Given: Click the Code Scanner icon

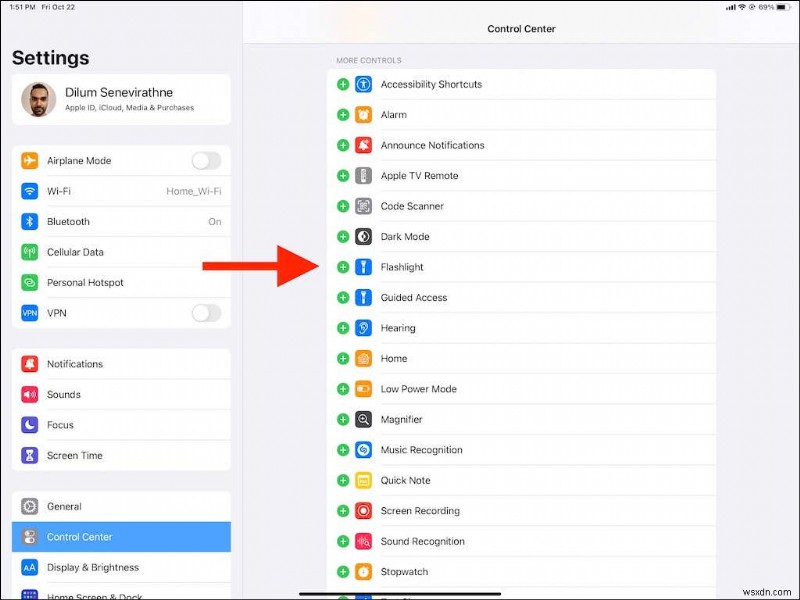Looking at the screenshot, I should pos(363,206).
